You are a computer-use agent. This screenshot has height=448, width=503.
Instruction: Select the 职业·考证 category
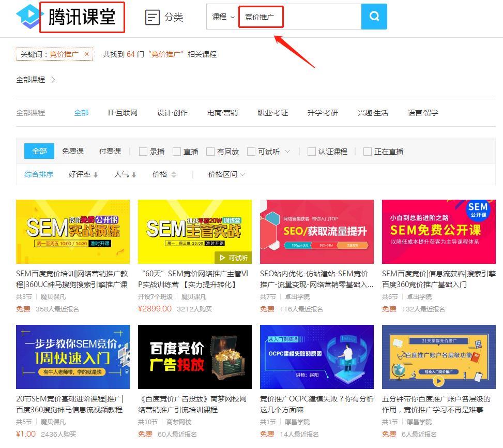point(272,113)
